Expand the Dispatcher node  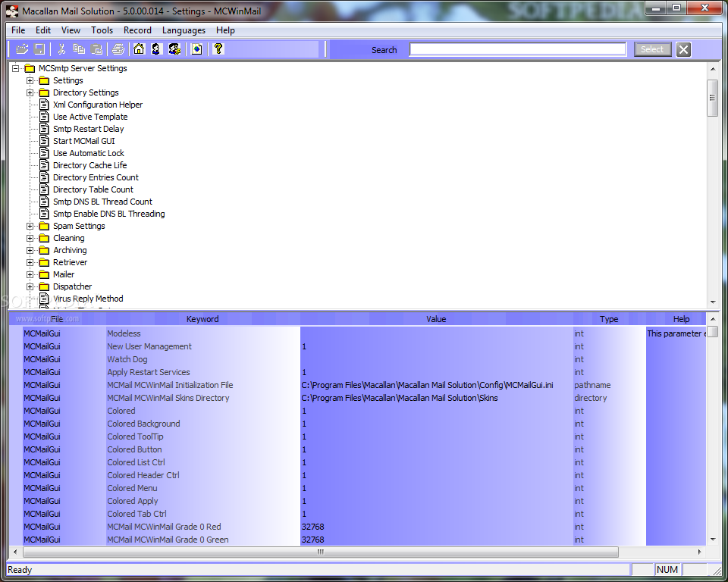pos(30,286)
